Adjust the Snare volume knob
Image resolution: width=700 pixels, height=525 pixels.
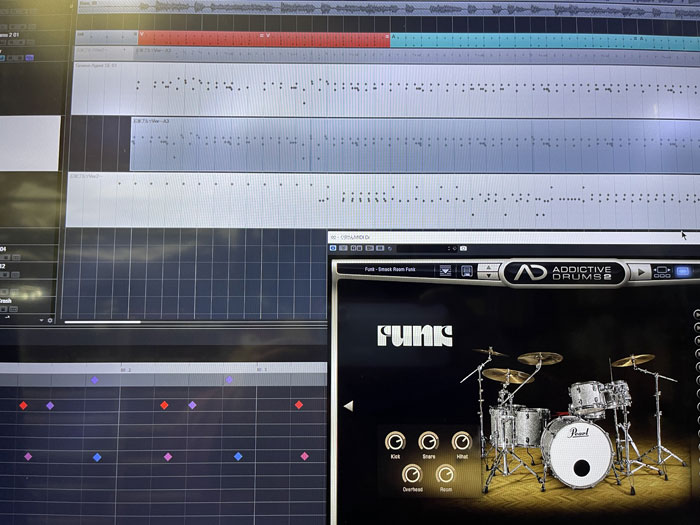click(429, 442)
